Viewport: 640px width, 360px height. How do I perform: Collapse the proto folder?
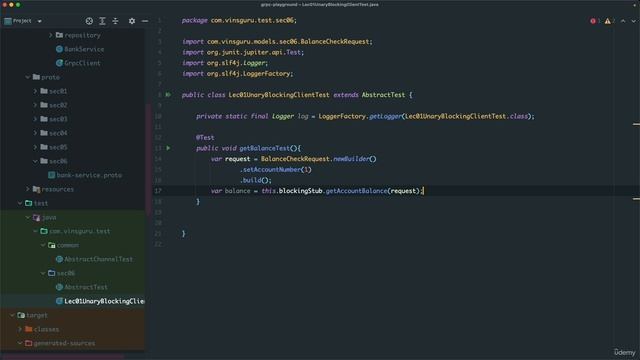(x=27, y=77)
